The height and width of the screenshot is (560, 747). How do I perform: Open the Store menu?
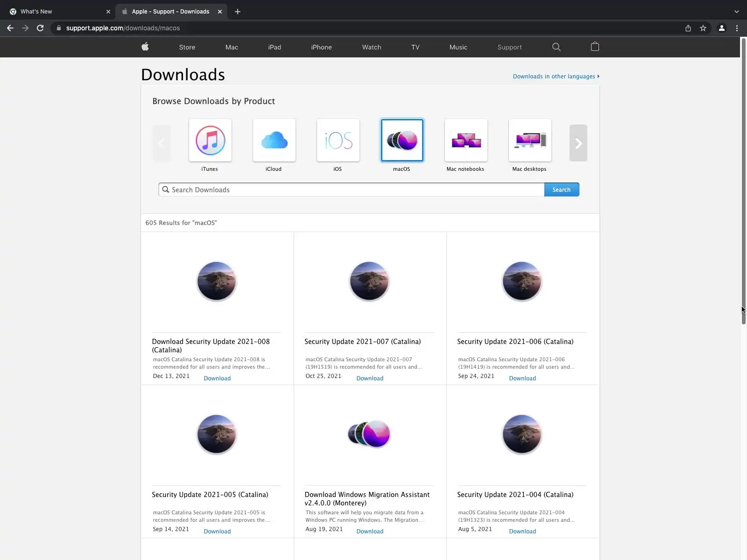[x=187, y=47]
